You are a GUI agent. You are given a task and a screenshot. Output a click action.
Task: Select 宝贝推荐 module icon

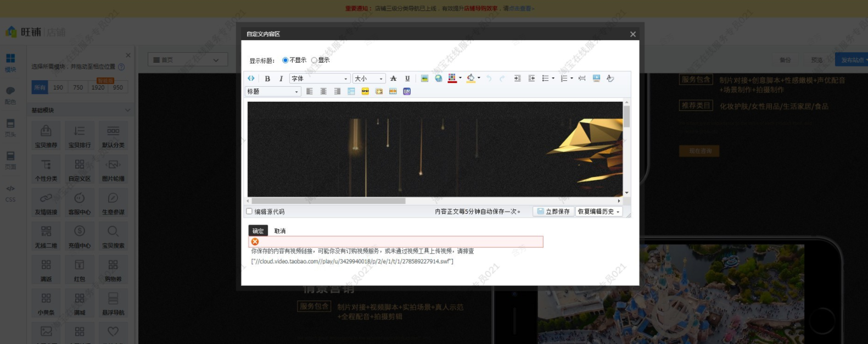46,136
